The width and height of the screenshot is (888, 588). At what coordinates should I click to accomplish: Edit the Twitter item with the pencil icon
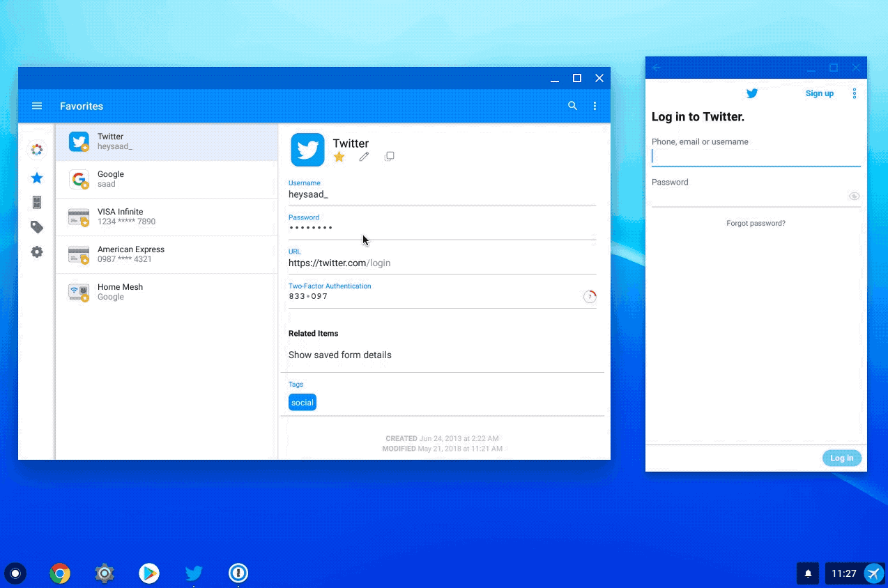click(x=363, y=156)
